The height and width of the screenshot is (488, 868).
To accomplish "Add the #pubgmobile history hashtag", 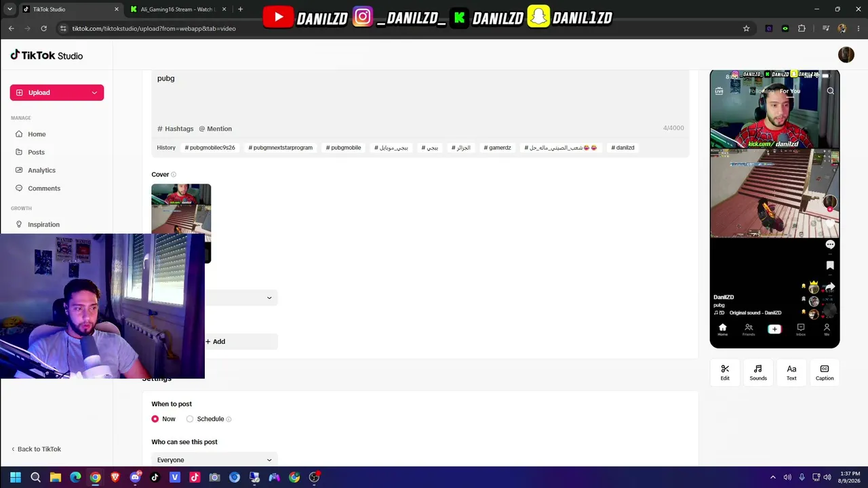I will (344, 148).
